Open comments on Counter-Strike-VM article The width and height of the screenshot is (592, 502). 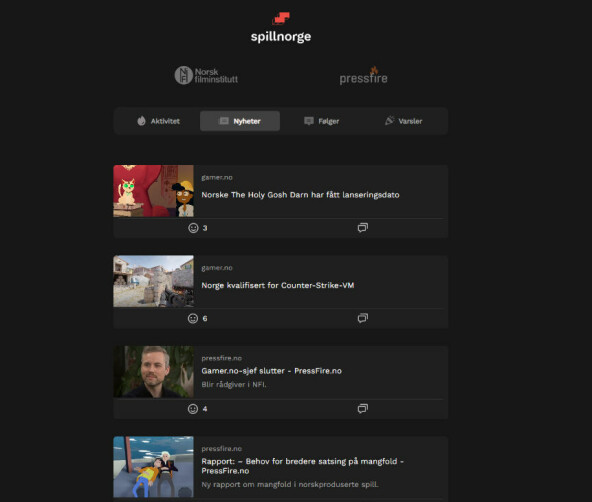362,318
